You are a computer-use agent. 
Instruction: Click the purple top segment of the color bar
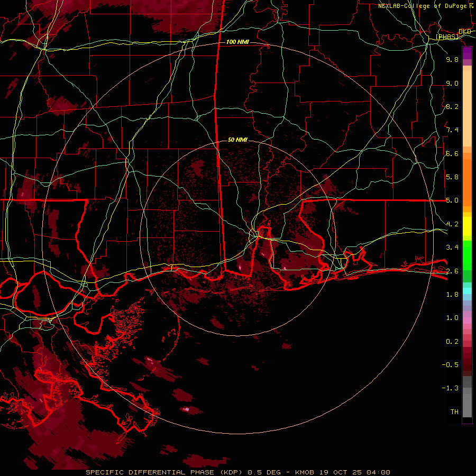(x=467, y=53)
